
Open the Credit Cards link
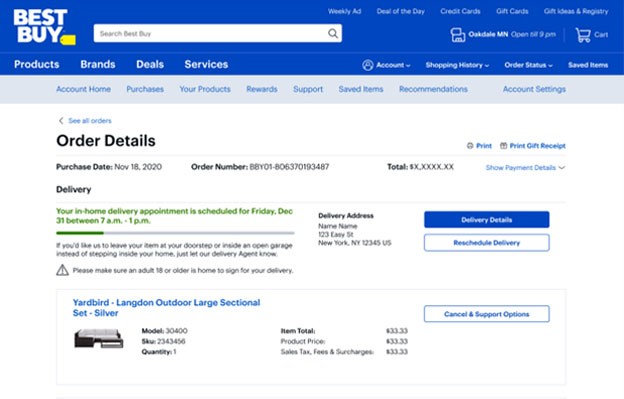[x=460, y=11]
